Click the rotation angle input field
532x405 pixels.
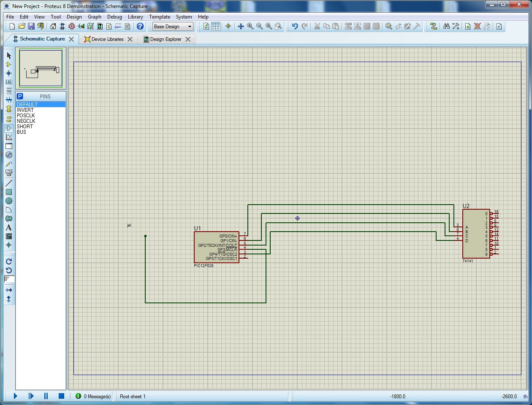click(x=9, y=279)
